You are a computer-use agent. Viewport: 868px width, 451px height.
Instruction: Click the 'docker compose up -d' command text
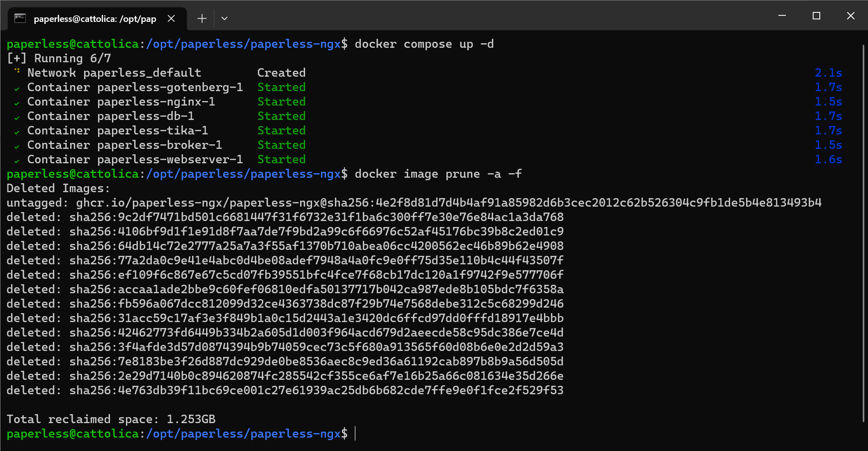pyautogui.click(x=424, y=44)
